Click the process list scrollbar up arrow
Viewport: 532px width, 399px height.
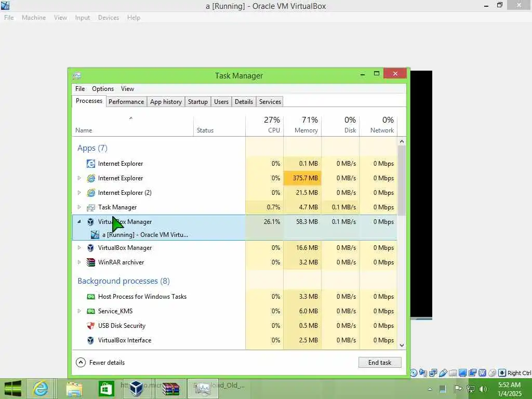402,141
